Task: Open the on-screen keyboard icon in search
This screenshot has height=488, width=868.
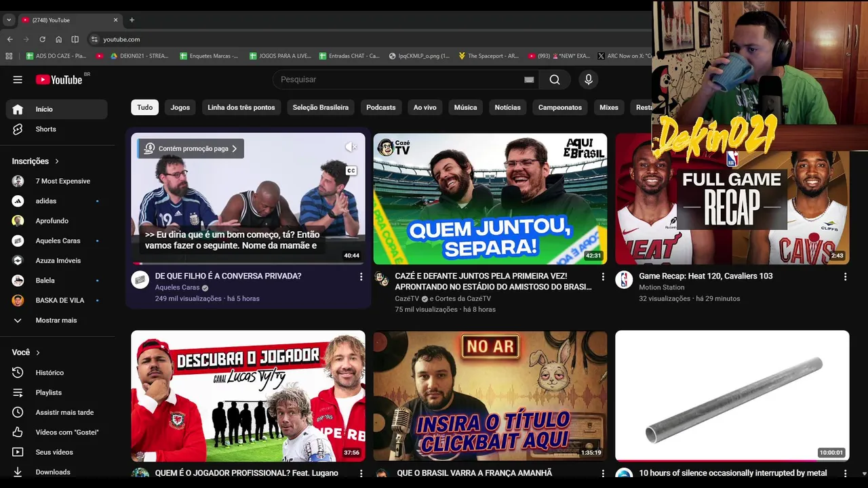Action: pyautogui.click(x=529, y=79)
